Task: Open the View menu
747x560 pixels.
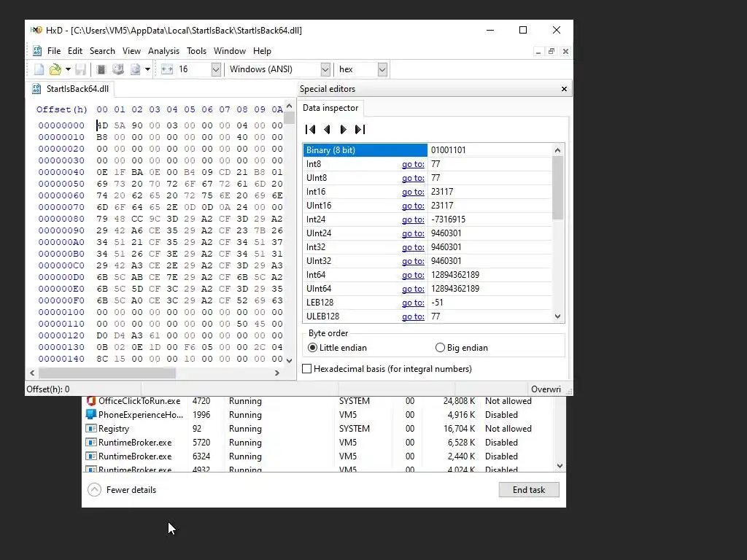Action: pyautogui.click(x=131, y=51)
